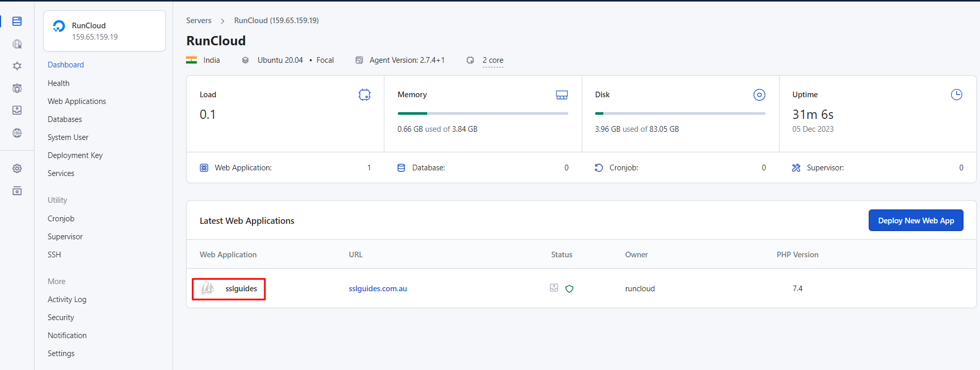Click the sslguides app sailboat icon

tap(208, 288)
